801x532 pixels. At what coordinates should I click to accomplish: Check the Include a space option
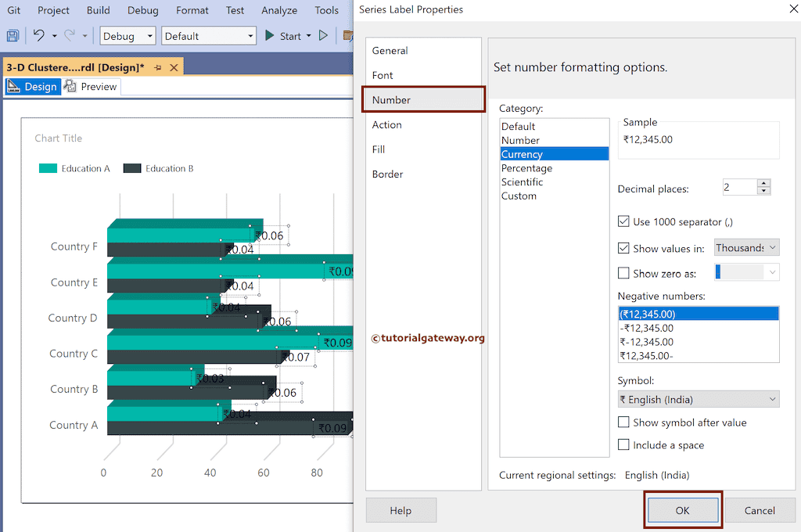point(623,444)
